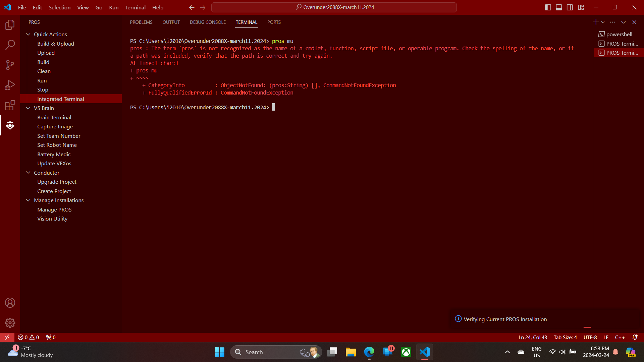The height and width of the screenshot is (362, 644).
Task: Open Xbox app from taskbar
Action: (x=406, y=352)
